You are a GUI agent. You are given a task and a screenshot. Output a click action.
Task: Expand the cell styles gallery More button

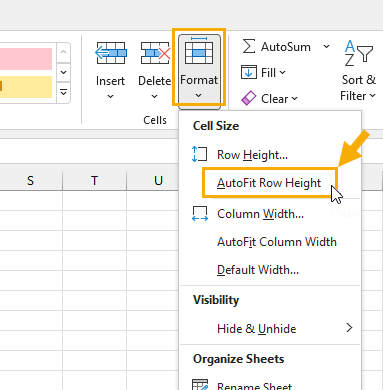tap(63, 92)
